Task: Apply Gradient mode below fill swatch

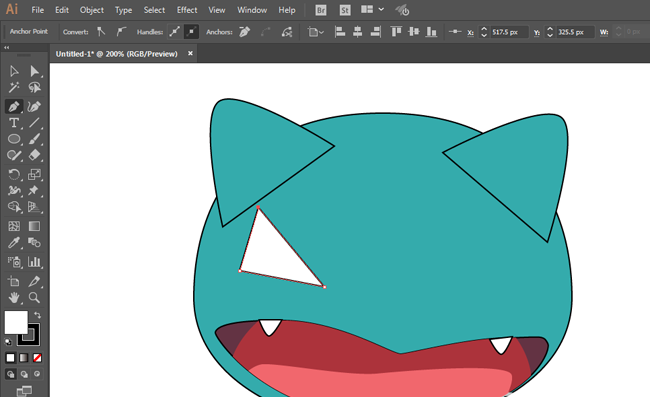Action: [24, 358]
